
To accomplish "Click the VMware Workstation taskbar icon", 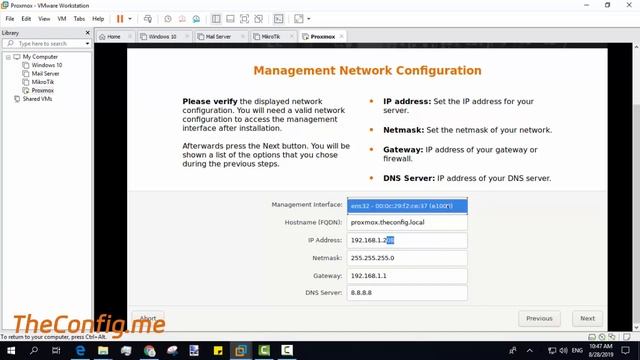I will click(241, 351).
